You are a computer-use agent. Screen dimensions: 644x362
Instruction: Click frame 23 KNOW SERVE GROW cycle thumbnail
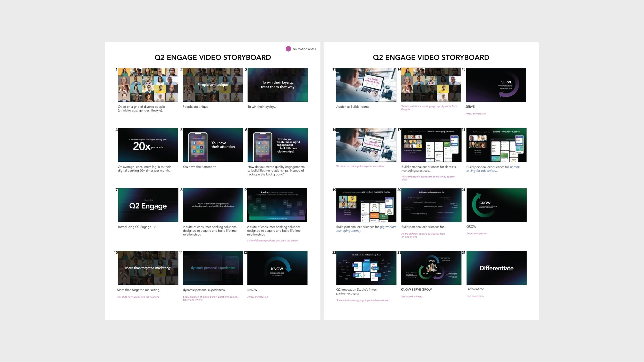tap(431, 268)
